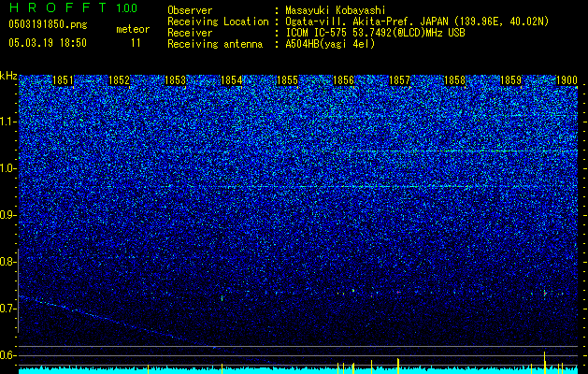The image size is (588, 374).
Task: Click the 1858 time marker
Action: [x=455, y=80]
